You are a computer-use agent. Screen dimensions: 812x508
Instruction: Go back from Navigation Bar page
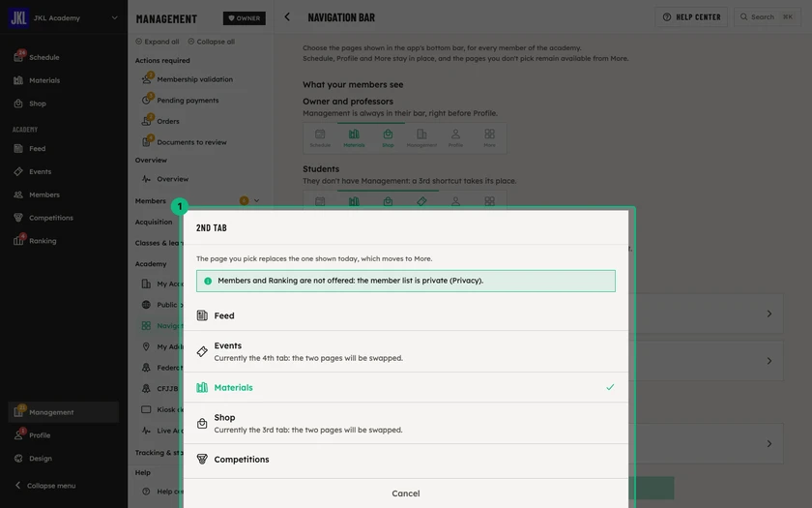287,17
